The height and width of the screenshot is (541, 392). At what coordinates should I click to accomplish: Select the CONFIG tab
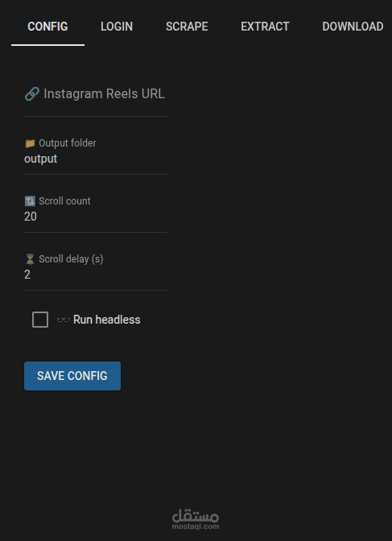(47, 27)
